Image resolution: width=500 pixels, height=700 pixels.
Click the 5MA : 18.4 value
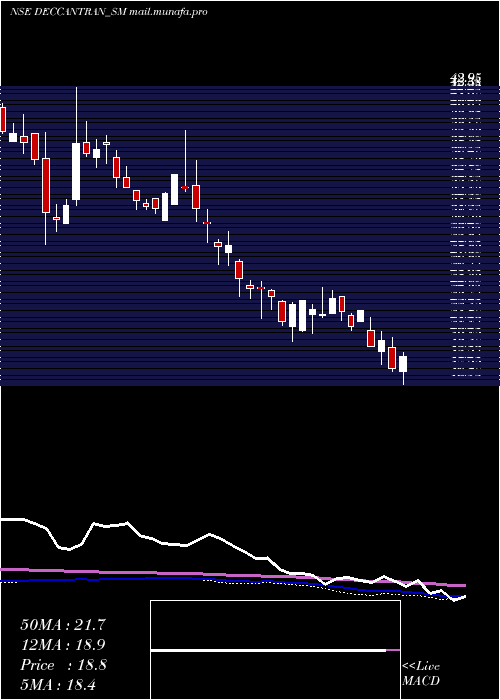[x=58, y=684]
